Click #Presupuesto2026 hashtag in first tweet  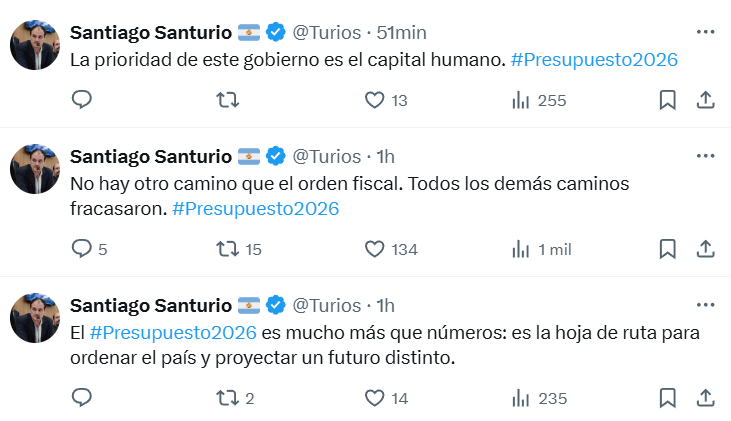tap(594, 60)
